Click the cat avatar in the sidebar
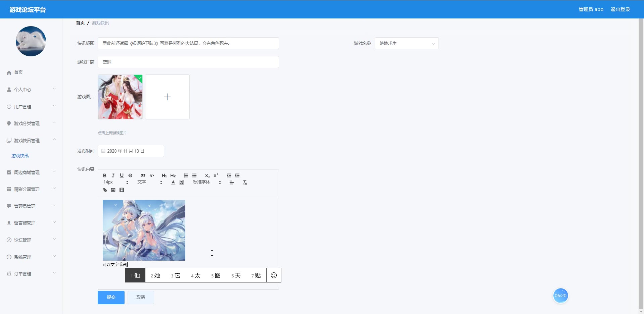This screenshot has height=314, width=644. [x=31, y=41]
